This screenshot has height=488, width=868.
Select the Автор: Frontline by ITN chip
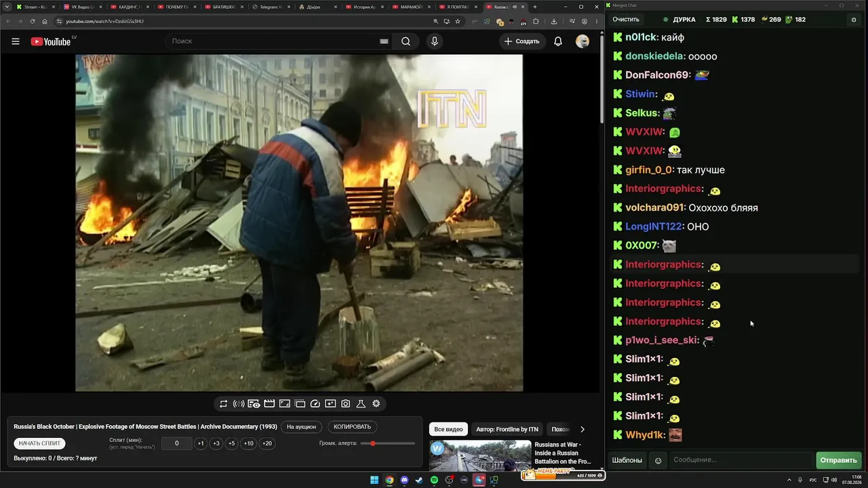(x=507, y=429)
